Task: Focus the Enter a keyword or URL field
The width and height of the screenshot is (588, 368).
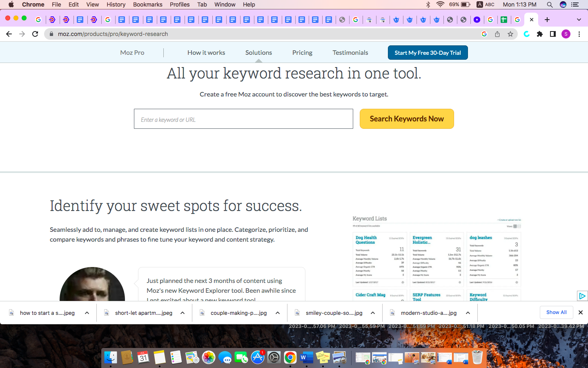Action: click(243, 119)
